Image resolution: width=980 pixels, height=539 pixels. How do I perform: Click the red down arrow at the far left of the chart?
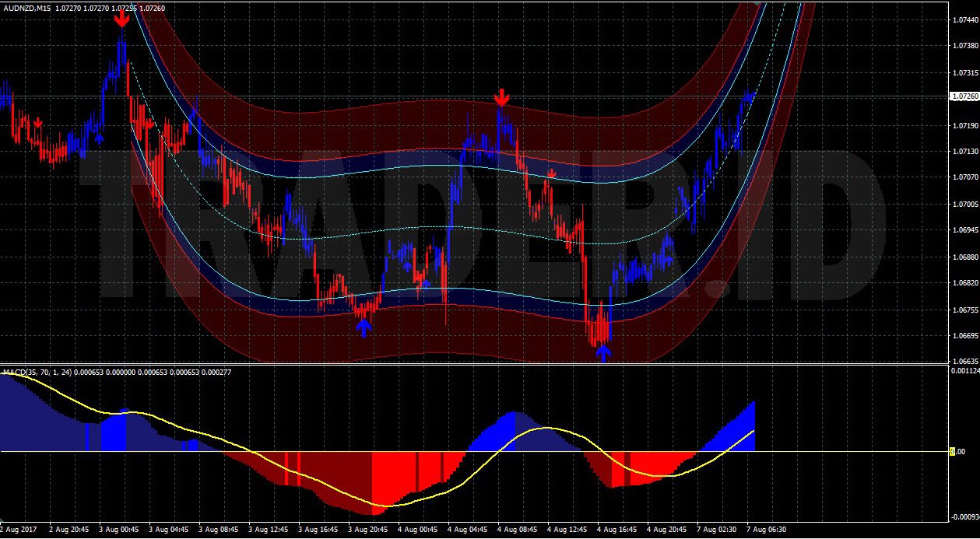click(37, 123)
